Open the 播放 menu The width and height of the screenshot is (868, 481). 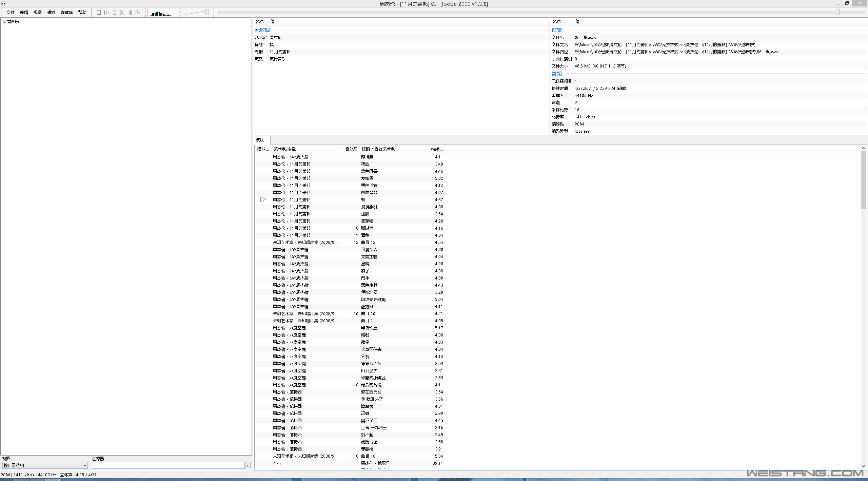pyautogui.click(x=51, y=13)
